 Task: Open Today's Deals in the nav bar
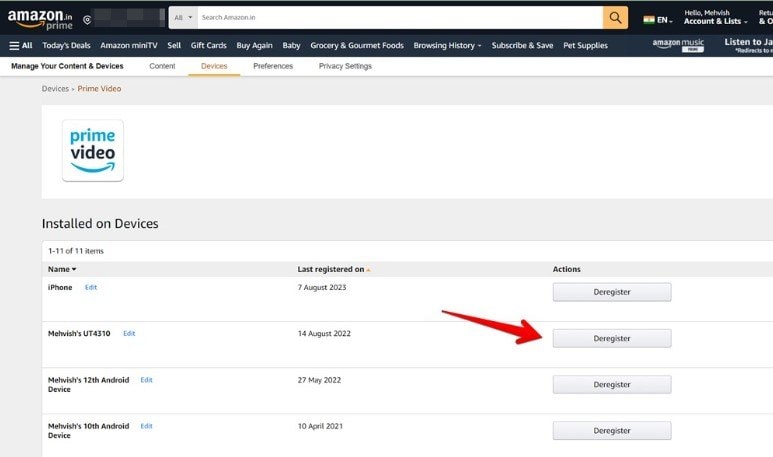[66, 45]
